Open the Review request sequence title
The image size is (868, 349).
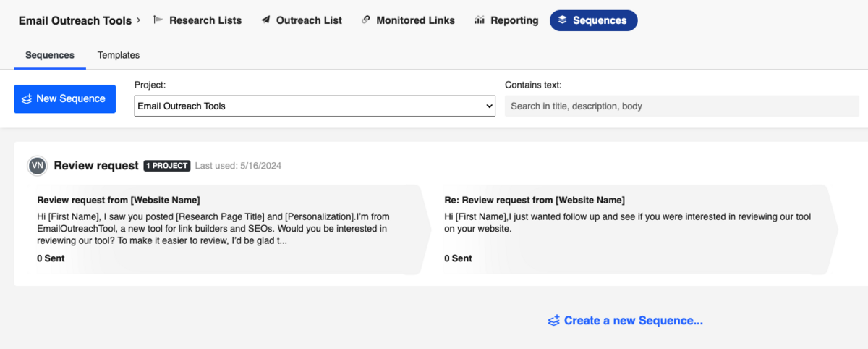pos(96,166)
